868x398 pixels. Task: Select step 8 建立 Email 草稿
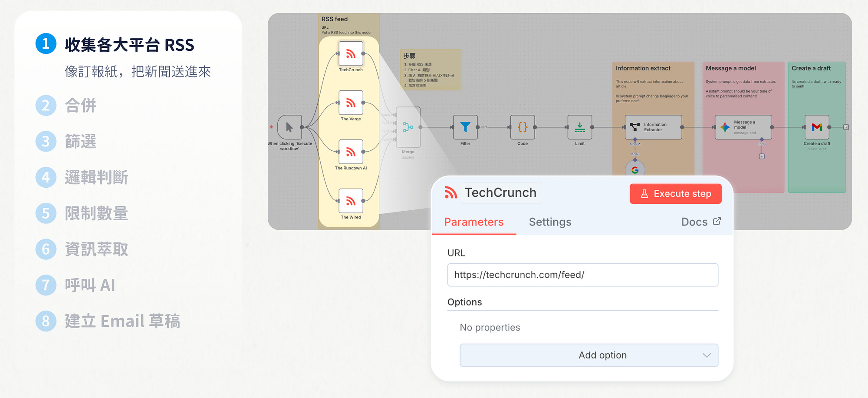[x=108, y=322]
